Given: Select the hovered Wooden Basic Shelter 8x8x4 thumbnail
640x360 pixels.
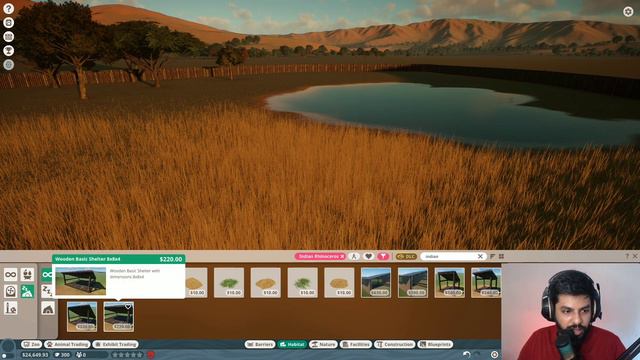Looking at the screenshot, I should (118, 317).
